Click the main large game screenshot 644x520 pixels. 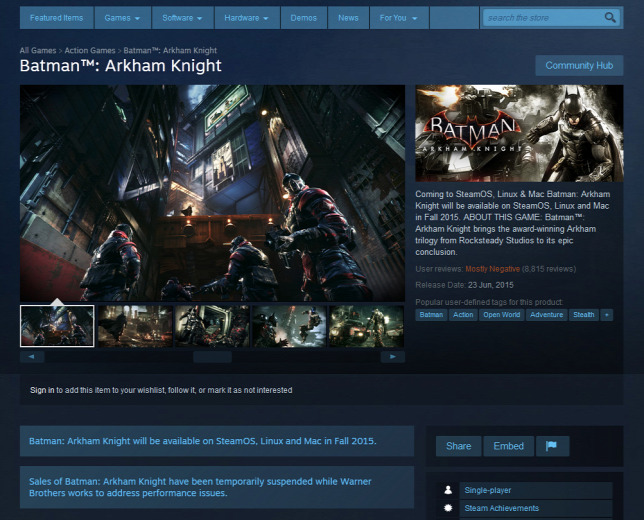(212, 193)
